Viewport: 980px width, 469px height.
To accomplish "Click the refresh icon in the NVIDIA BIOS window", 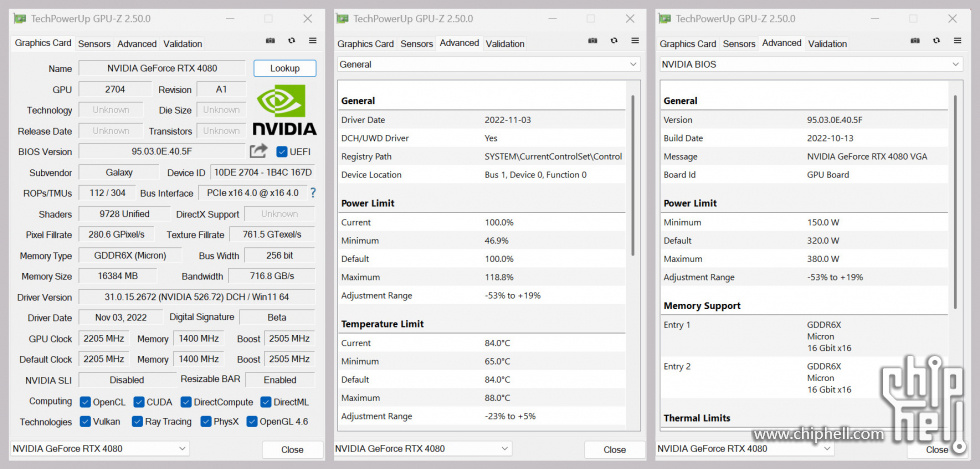I will point(936,41).
